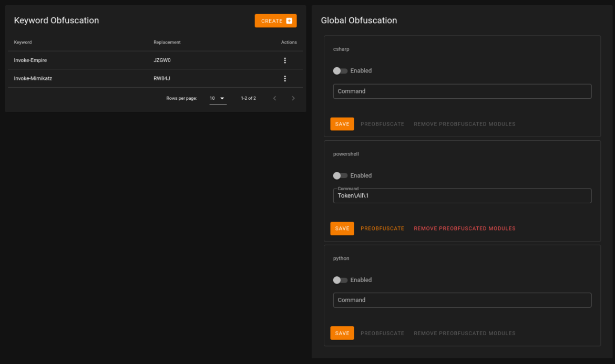The height and width of the screenshot is (364, 615).
Task: Open the rows per page dropdown
Action: tap(218, 98)
